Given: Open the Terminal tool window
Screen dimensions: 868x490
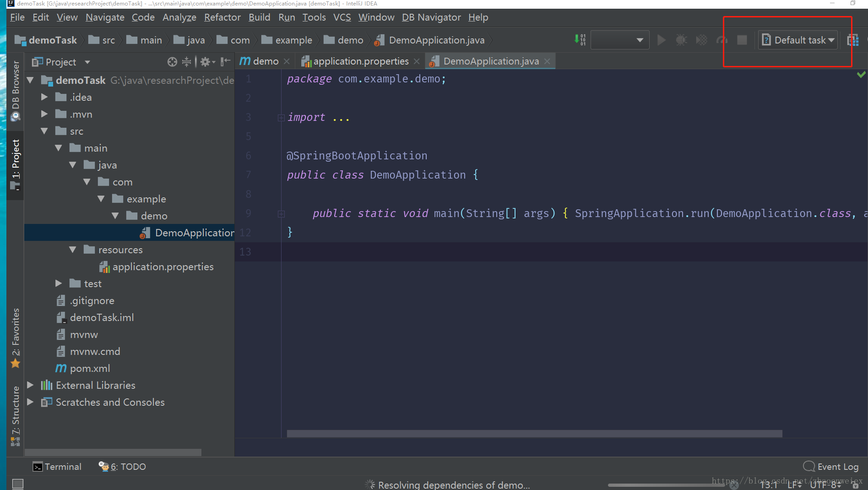Looking at the screenshot, I should pyautogui.click(x=57, y=467).
